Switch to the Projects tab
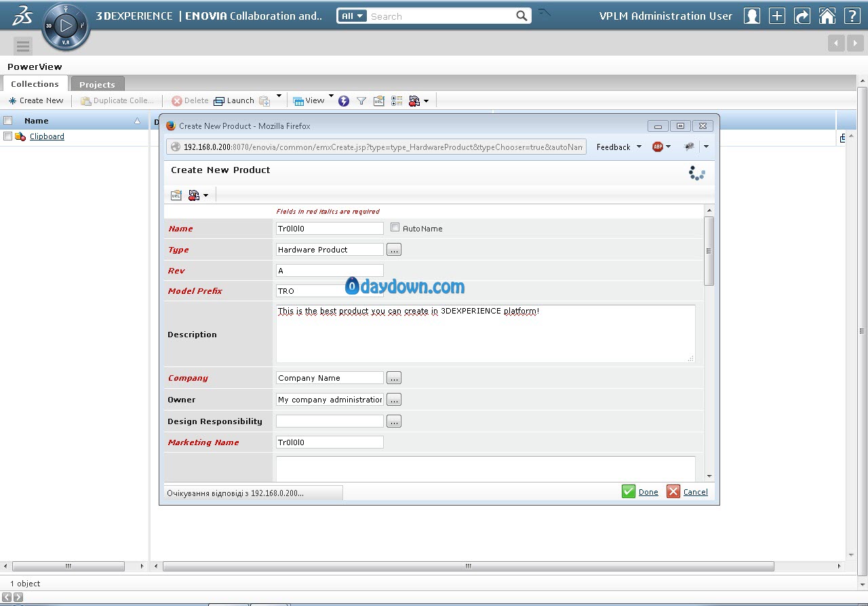The width and height of the screenshot is (868, 606). point(97,84)
